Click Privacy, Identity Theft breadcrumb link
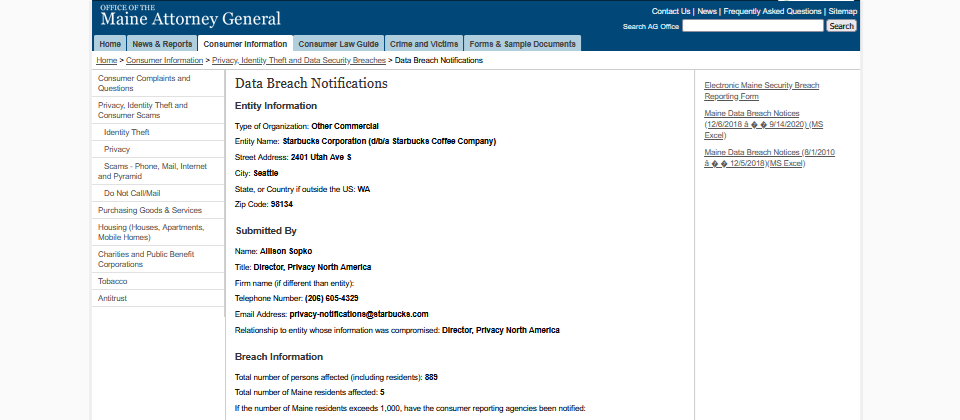 298,61
